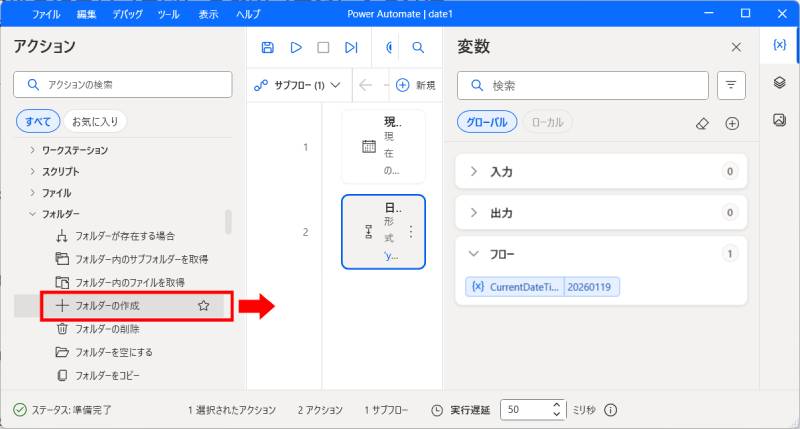Click the actions list scrollbar thumb
800x429 pixels.
[x=228, y=221]
